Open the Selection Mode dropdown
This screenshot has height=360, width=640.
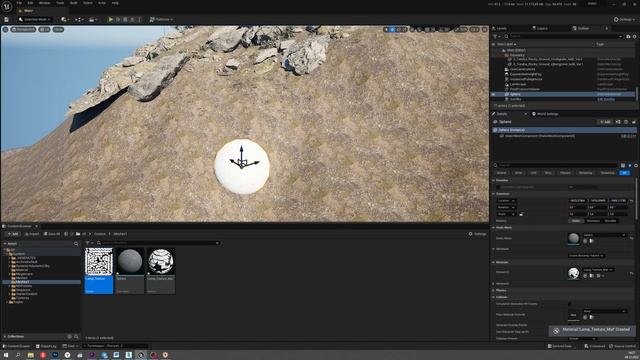tap(35, 19)
